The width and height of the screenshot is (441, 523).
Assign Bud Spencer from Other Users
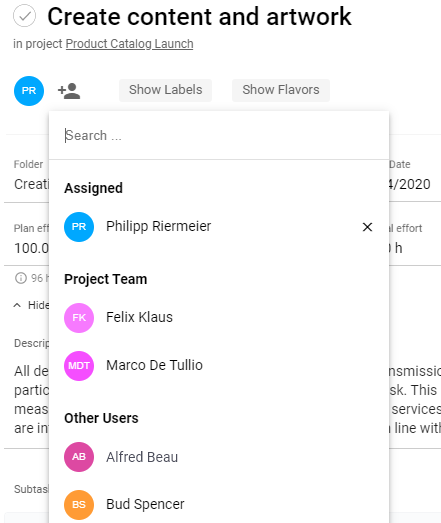pos(219,505)
